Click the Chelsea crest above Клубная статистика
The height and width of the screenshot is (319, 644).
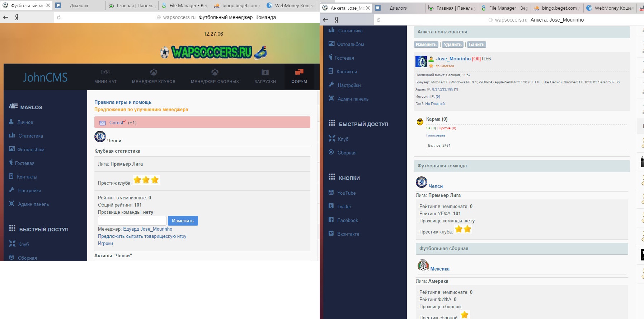100,137
